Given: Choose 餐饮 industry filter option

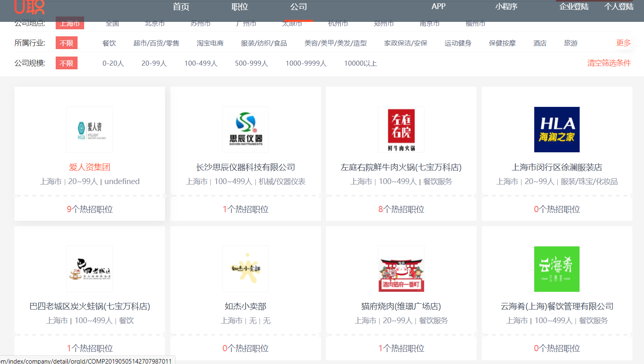Looking at the screenshot, I should (109, 43).
